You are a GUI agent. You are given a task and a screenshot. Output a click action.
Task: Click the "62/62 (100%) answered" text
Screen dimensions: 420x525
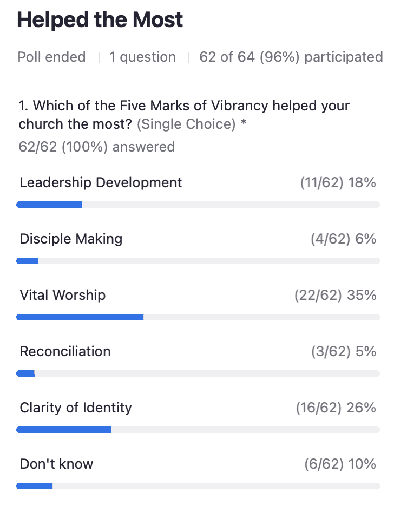coord(97,147)
